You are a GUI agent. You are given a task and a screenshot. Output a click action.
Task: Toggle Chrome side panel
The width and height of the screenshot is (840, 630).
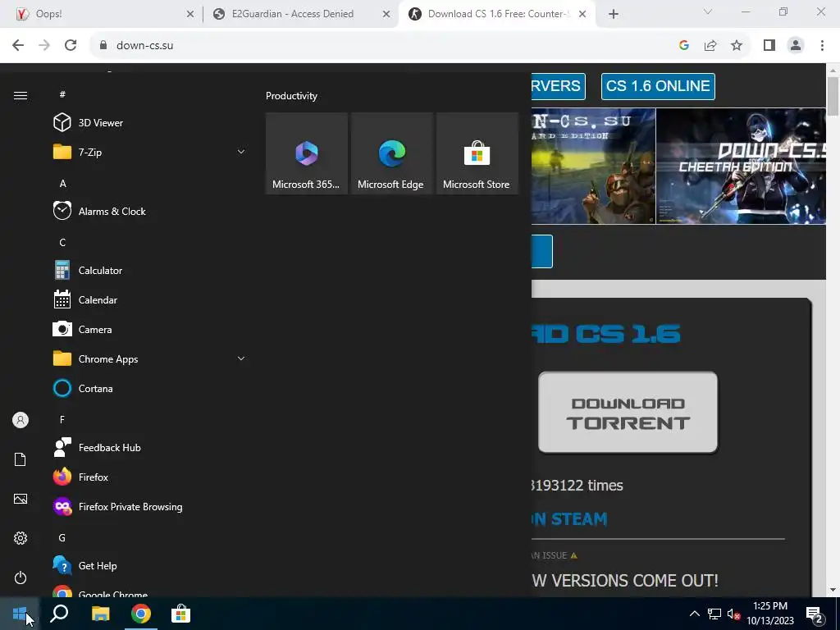pos(769,46)
